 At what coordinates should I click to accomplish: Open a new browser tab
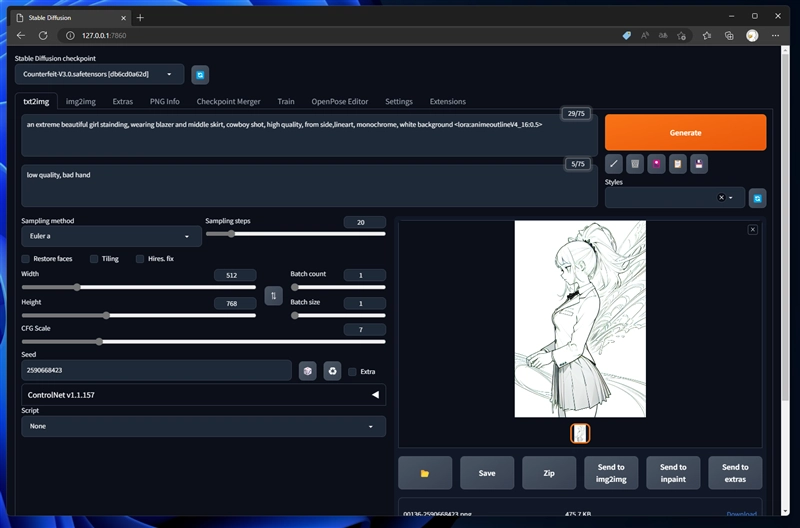[x=140, y=18]
